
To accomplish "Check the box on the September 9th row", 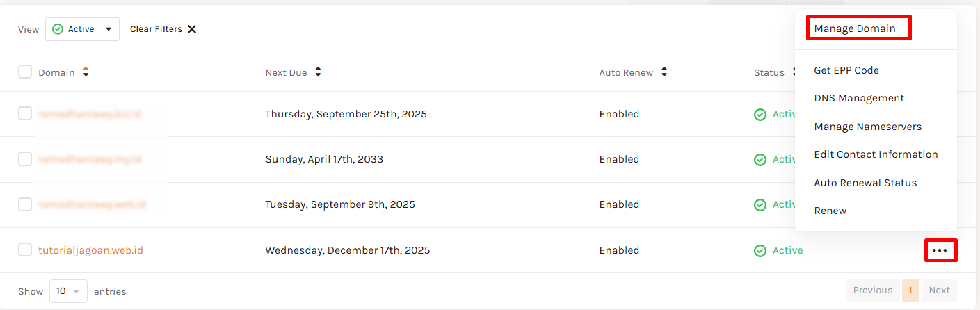I will (x=25, y=204).
